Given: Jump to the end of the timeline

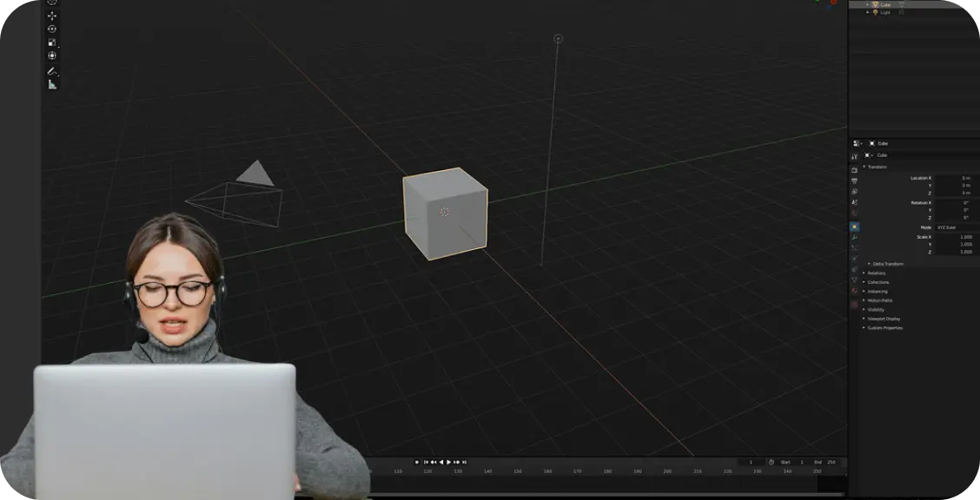Looking at the screenshot, I should point(466,462).
